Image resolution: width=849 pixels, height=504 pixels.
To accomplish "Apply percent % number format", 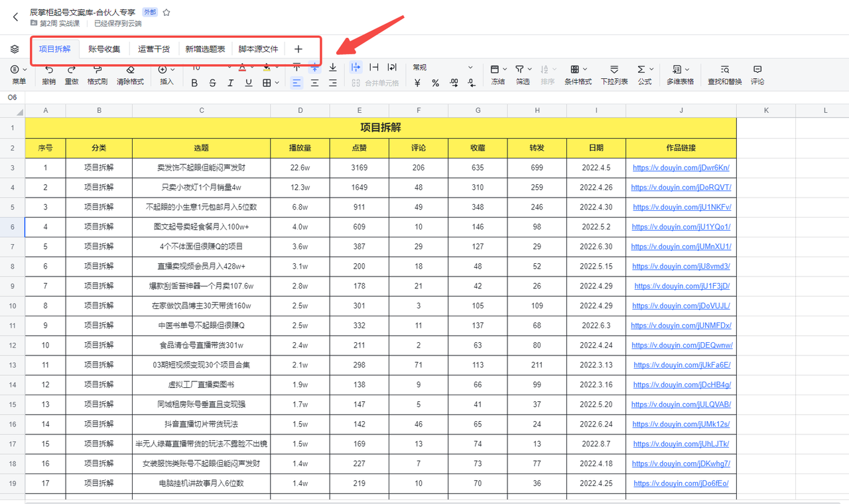I will click(x=435, y=83).
